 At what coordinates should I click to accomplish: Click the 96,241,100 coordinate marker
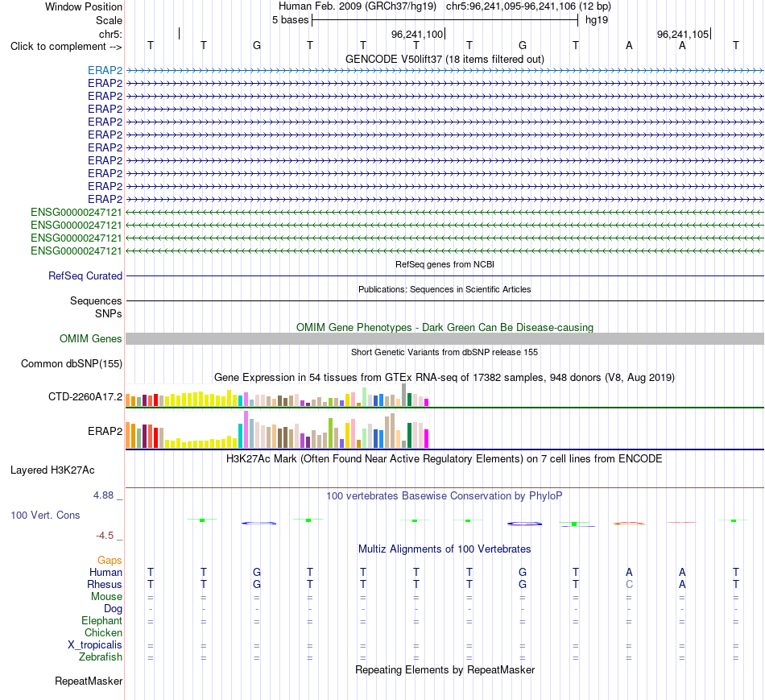(x=417, y=34)
